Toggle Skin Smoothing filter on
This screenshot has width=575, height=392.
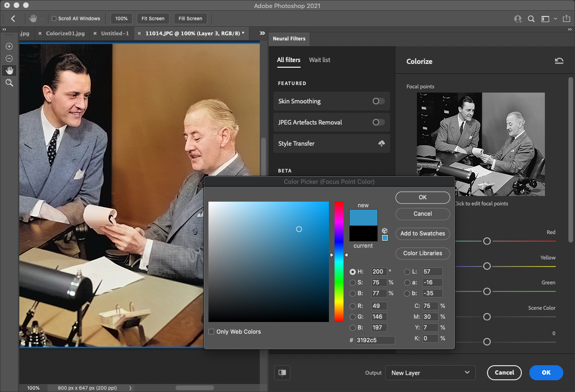(378, 101)
